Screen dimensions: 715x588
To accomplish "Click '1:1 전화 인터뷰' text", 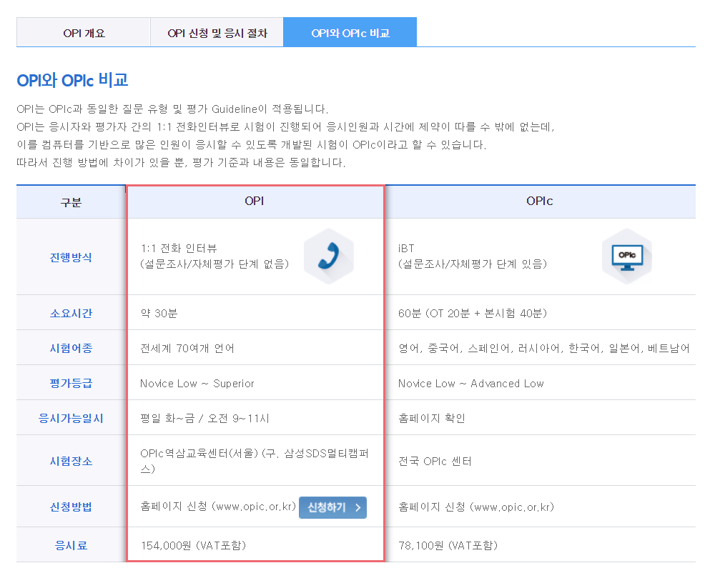I will point(179,249).
